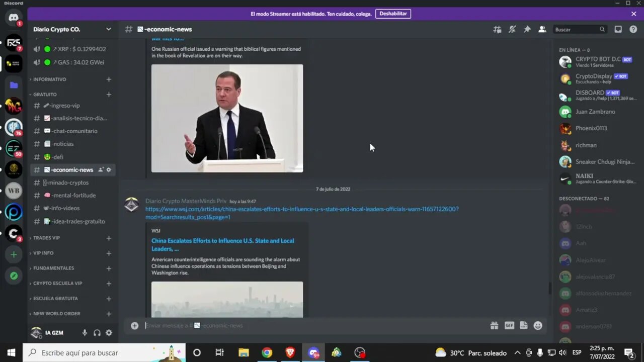Select CryptoDisplay bot member

pos(597,78)
